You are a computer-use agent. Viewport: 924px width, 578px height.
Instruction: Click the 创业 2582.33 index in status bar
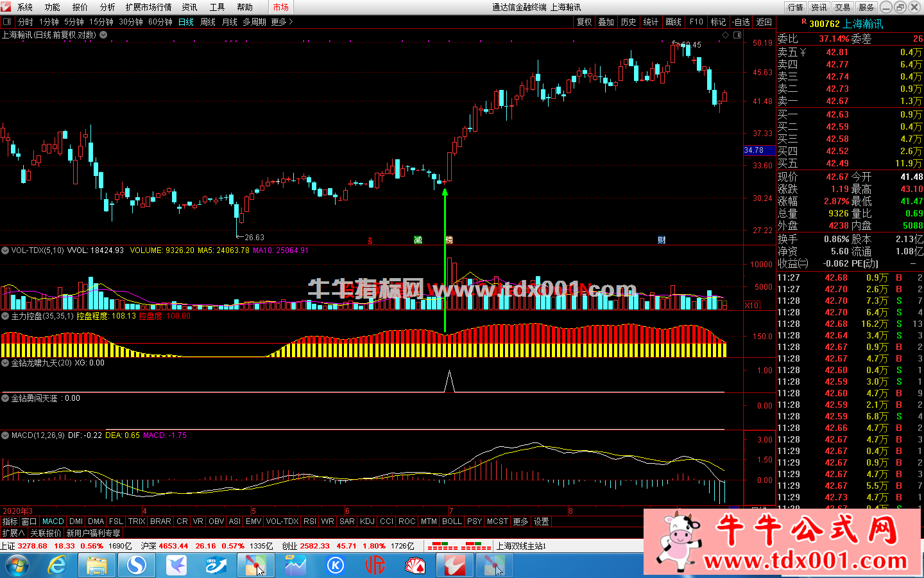click(305, 546)
